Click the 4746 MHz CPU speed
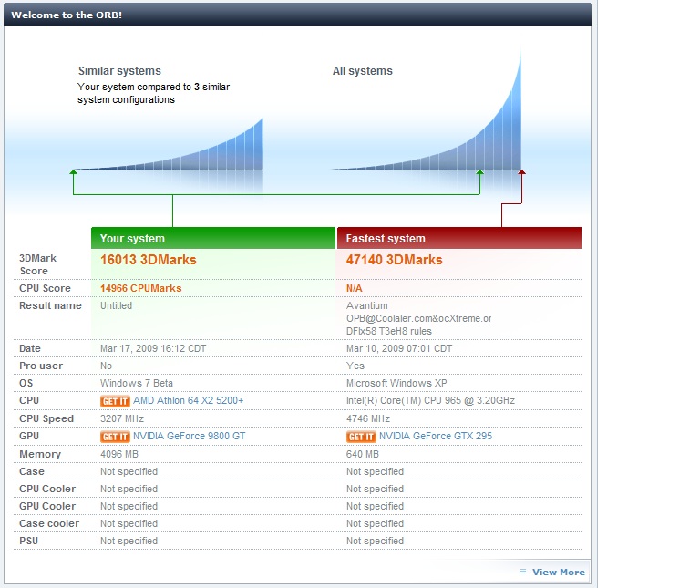Viewport: 700px width, 588px height. 368,418
